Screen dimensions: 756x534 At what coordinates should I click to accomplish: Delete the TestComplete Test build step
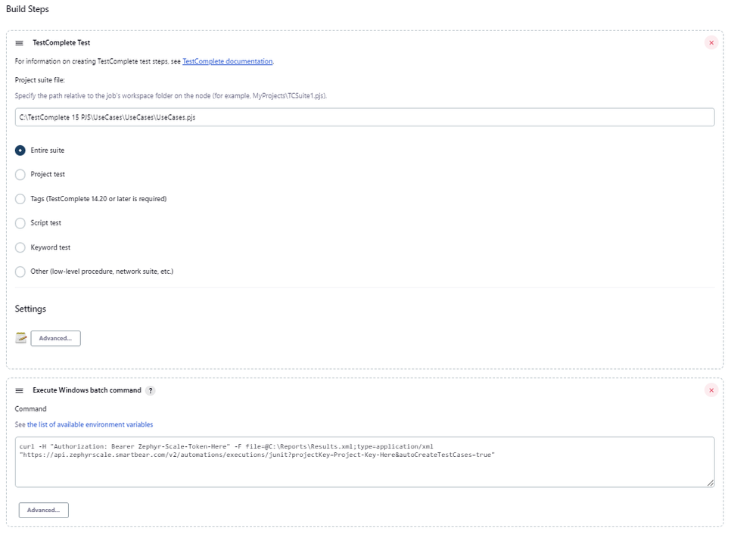tap(711, 42)
